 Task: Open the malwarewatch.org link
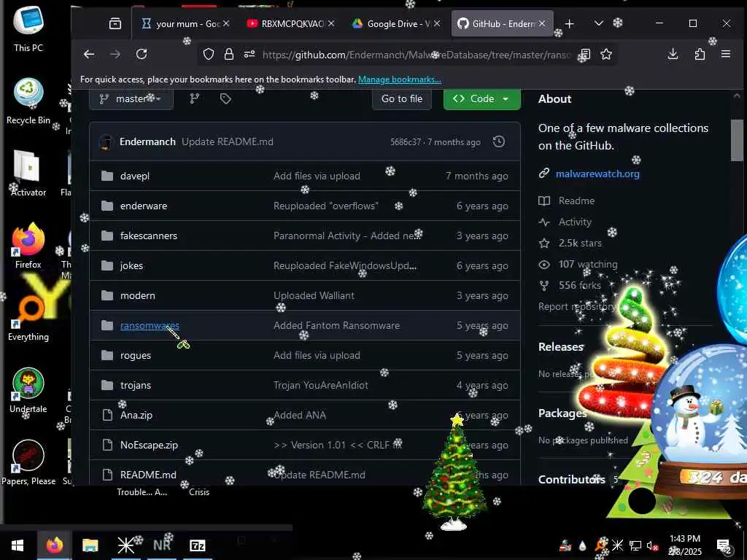[x=597, y=174]
